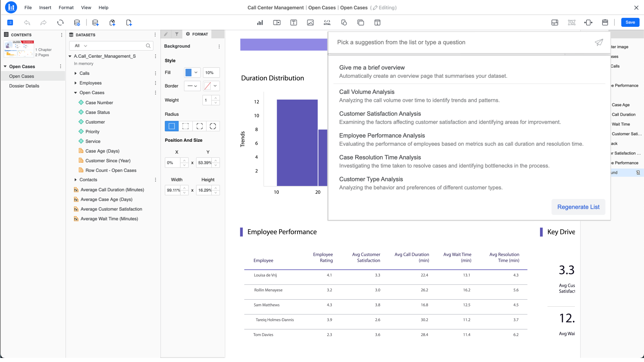Collapse the Open Cases dataset folder

75,93
